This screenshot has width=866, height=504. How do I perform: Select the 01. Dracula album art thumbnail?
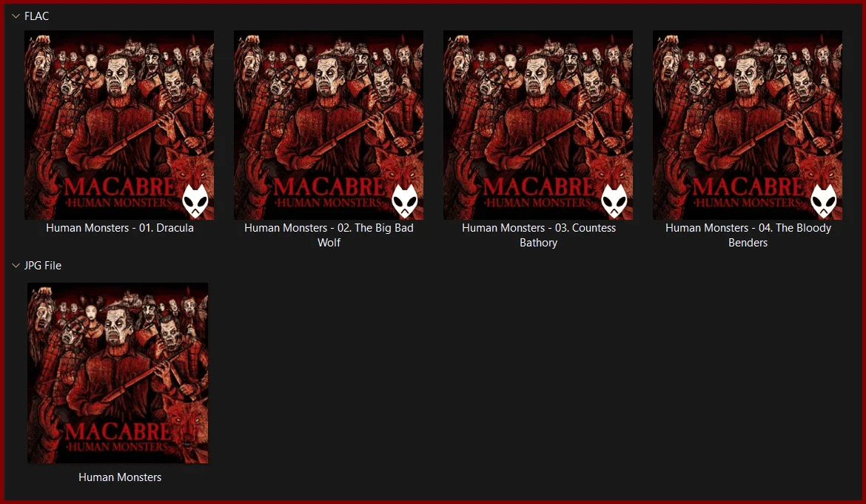[x=119, y=125]
